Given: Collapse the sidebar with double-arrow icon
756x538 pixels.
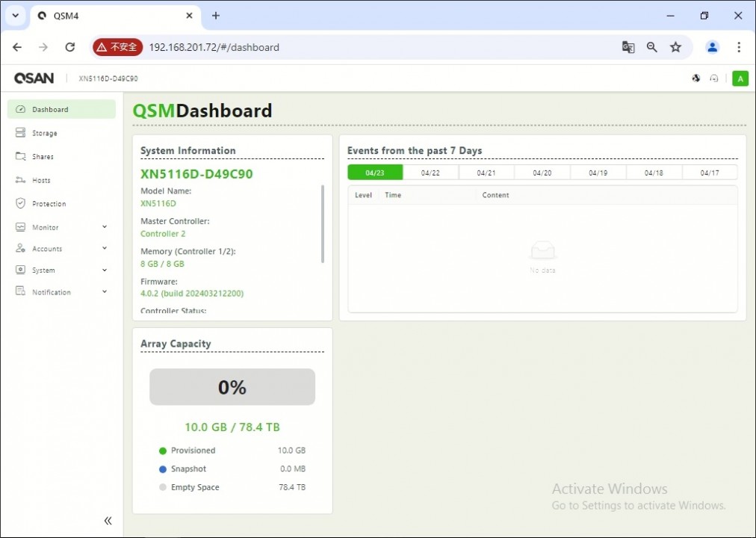Looking at the screenshot, I should pyautogui.click(x=108, y=521).
